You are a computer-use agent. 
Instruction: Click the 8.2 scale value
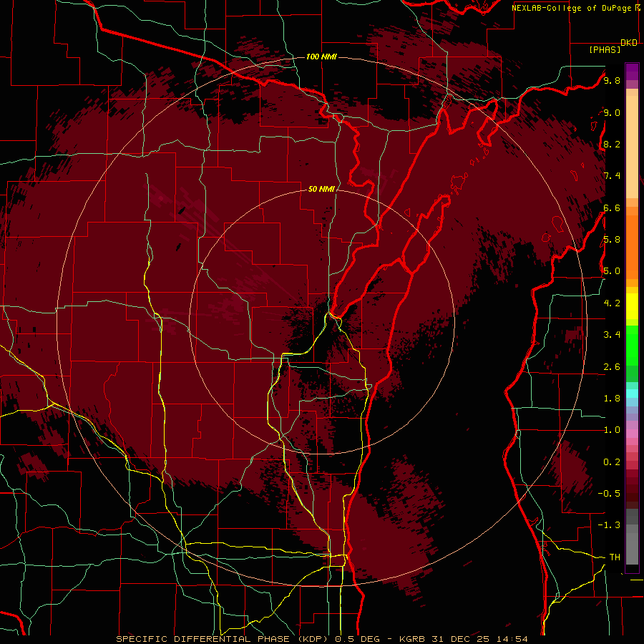(612, 144)
